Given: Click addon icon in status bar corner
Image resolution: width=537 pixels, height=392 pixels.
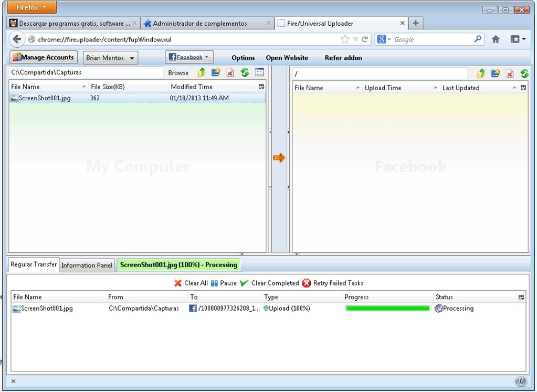Looking at the screenshot, I should click(x=521, y=382).
